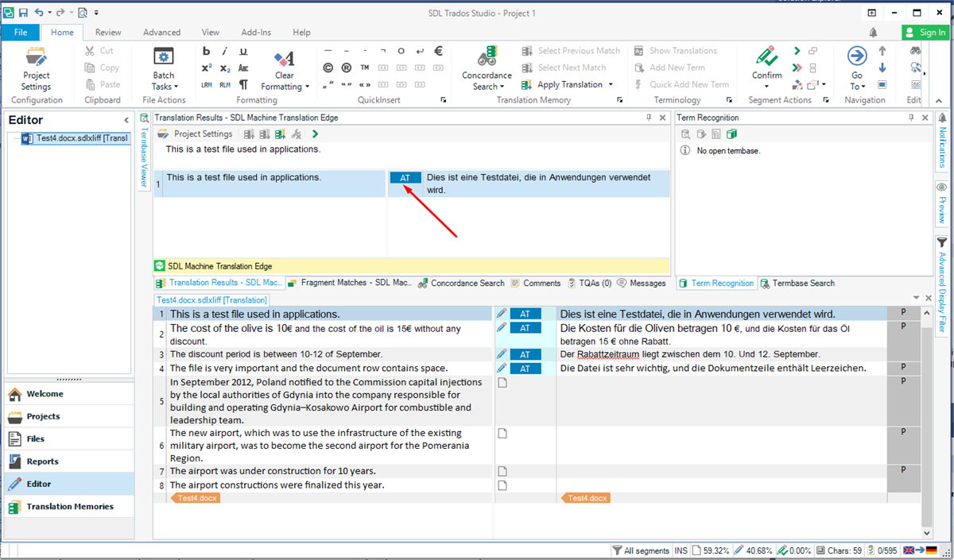Open the Messages tab
This screenshot has height=560, width=954.
(642, 283)
